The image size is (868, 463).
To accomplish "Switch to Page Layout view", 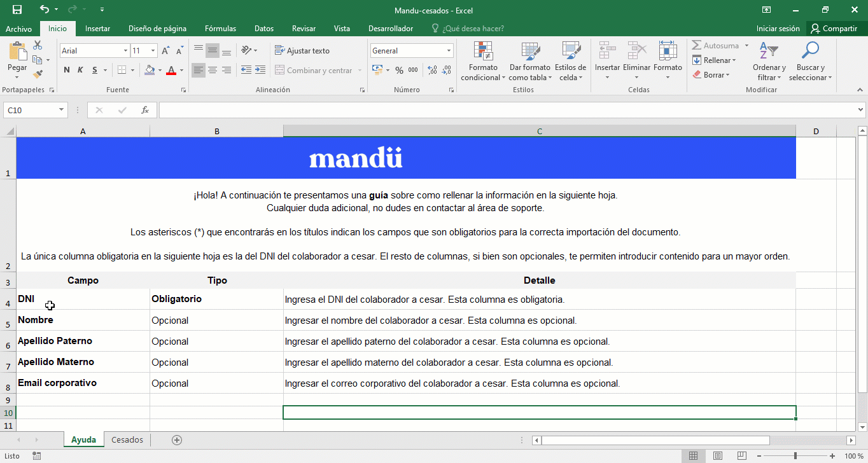I will [x=718, y=456].
